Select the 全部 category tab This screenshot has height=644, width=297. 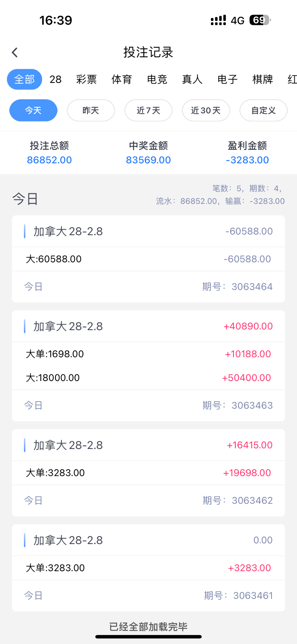click(24, 79)
